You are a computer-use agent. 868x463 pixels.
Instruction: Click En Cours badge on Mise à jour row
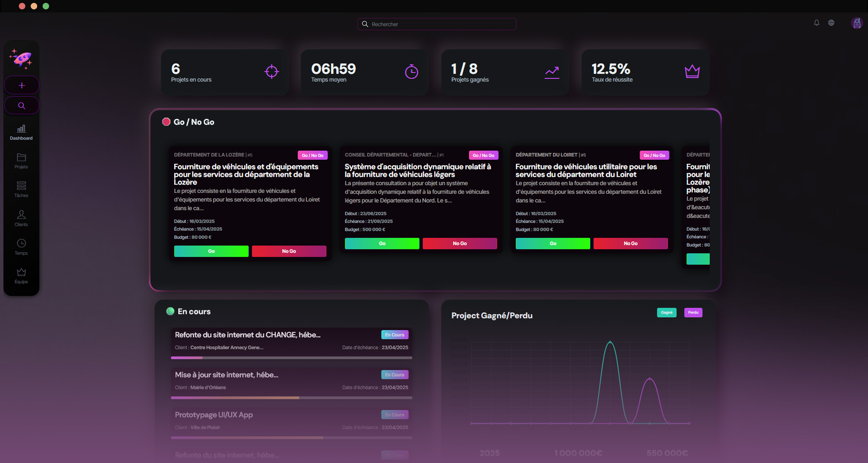(x=394, y=375)
